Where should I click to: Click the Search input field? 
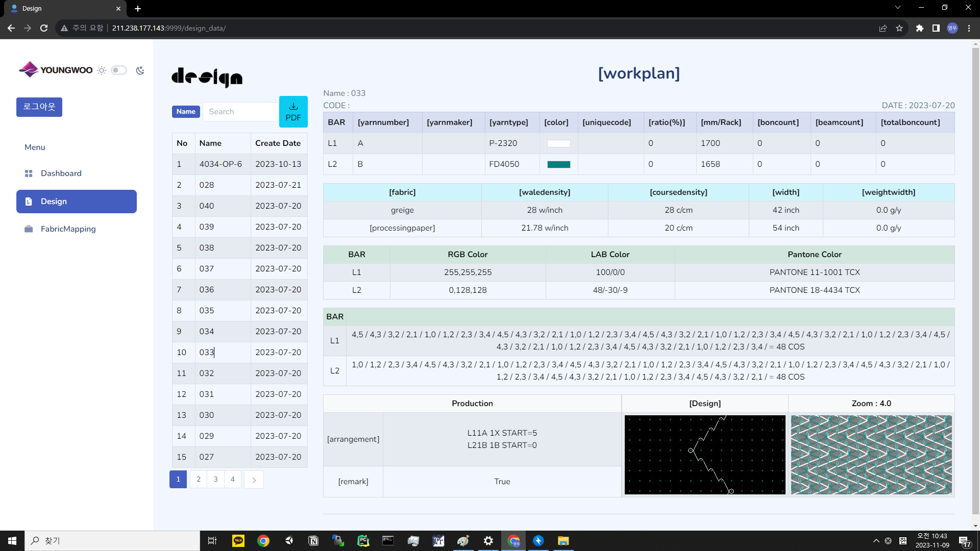tap(241, 112)
